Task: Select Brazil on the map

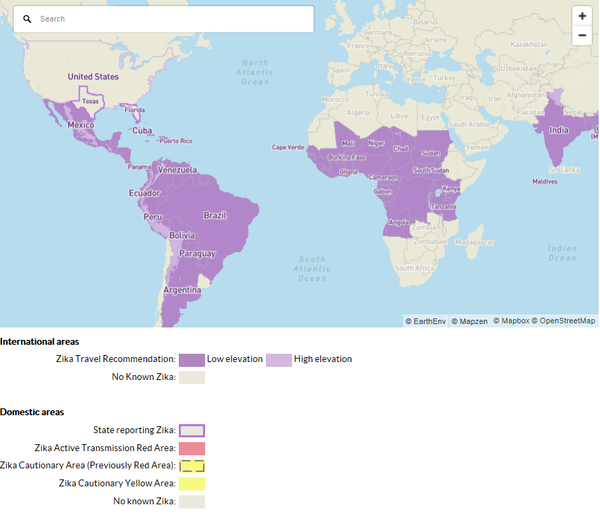Action: tap(215, 215)
